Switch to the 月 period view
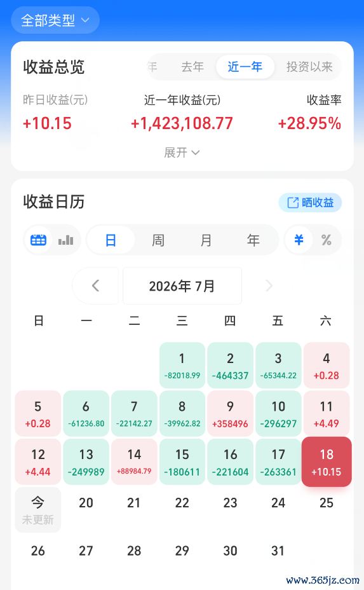 206,240
